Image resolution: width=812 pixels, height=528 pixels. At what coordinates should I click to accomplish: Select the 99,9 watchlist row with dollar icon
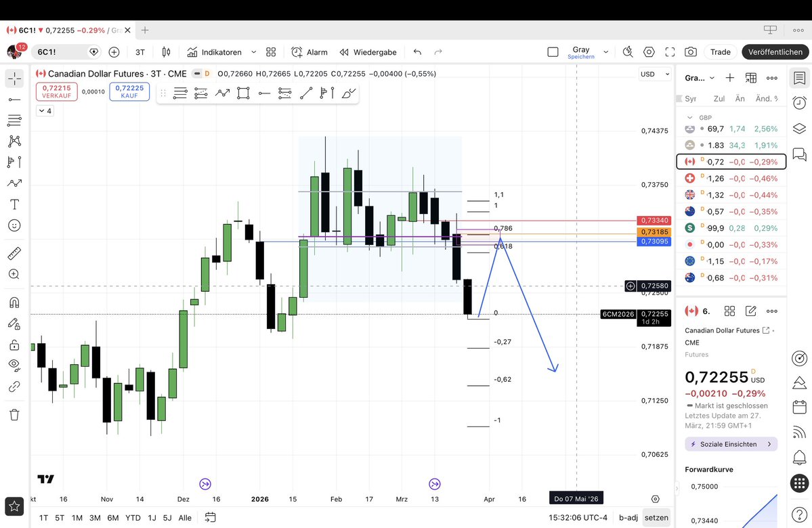731,227
